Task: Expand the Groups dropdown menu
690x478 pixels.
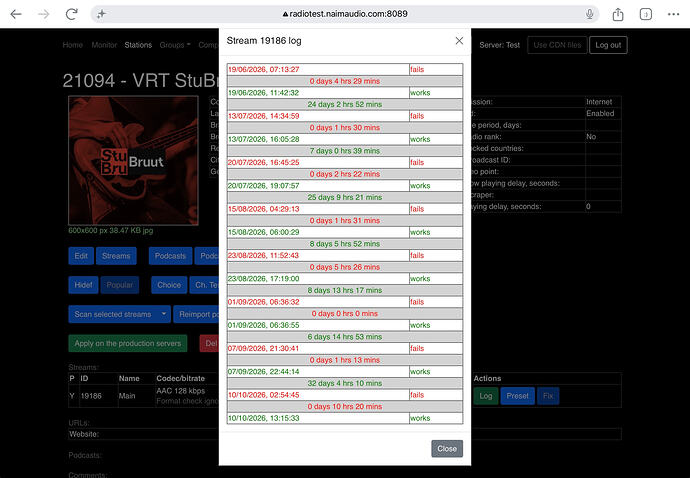Action: tap(175, 45)
